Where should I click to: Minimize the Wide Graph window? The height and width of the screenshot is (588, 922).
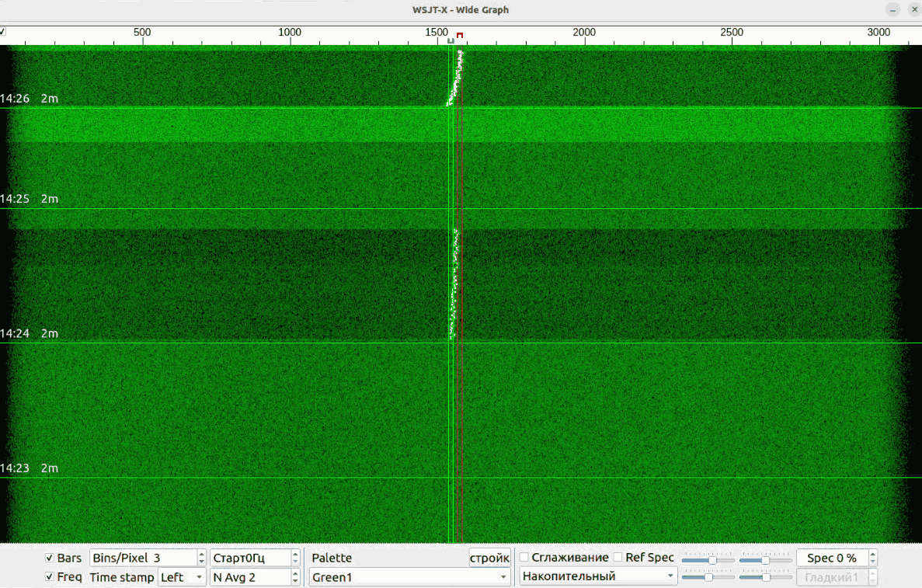pos(894,10)
